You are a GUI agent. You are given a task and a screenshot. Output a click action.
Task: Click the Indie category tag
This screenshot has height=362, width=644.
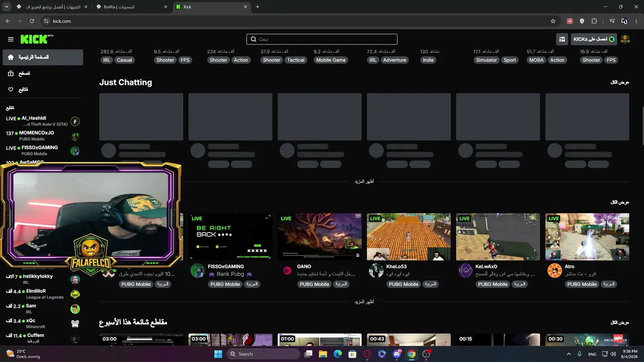[428, 60]
